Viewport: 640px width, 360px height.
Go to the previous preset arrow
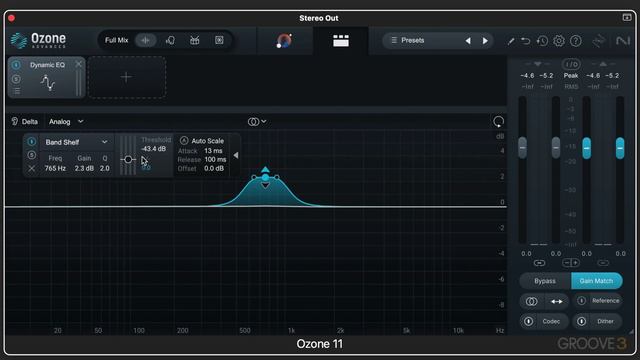click(x=468, y=40)
